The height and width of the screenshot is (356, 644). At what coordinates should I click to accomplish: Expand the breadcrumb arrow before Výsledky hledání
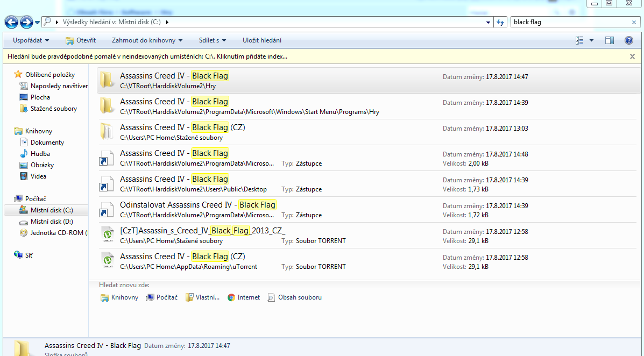pos(56,22)
